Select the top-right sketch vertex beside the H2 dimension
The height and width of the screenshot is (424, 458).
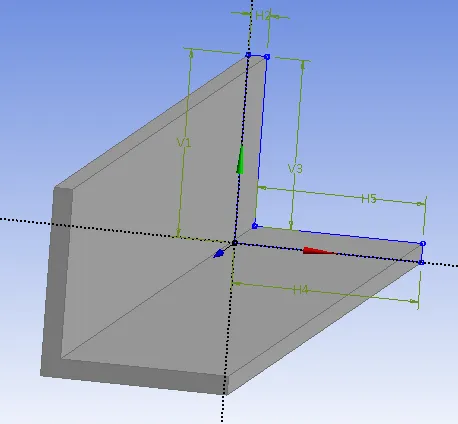click(x=267, y=57)
